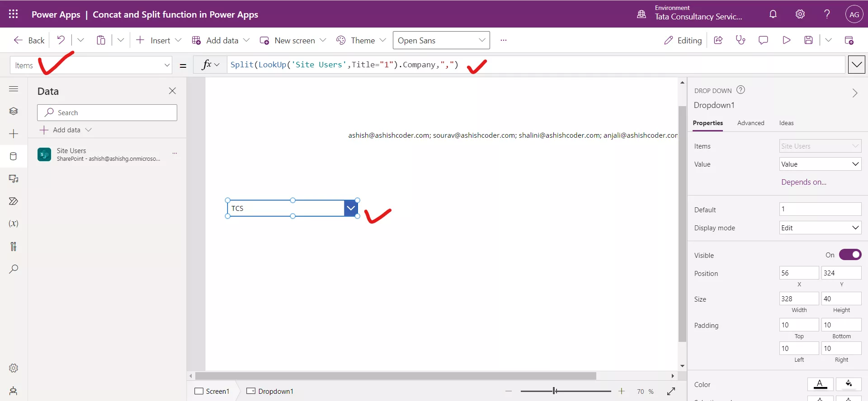Open the virtual agent sidebar icon
The width and height of the screenshot is (868, 401).
14,391
